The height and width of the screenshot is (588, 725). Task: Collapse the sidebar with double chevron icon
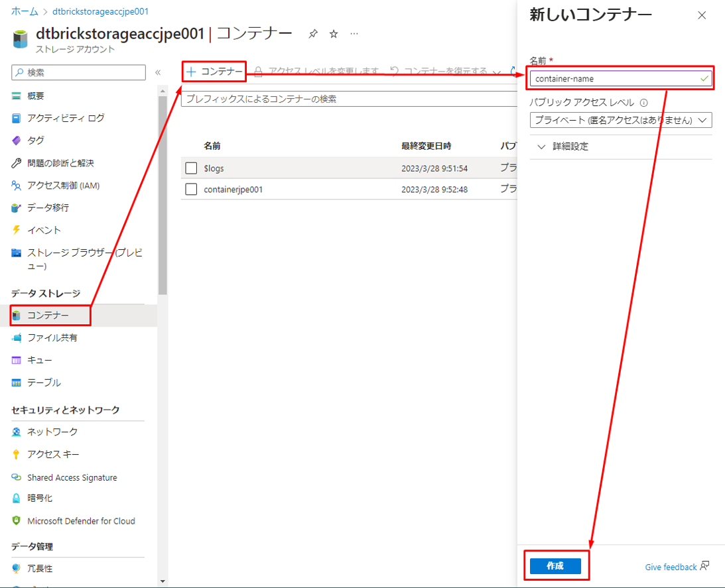pos(158,72)
